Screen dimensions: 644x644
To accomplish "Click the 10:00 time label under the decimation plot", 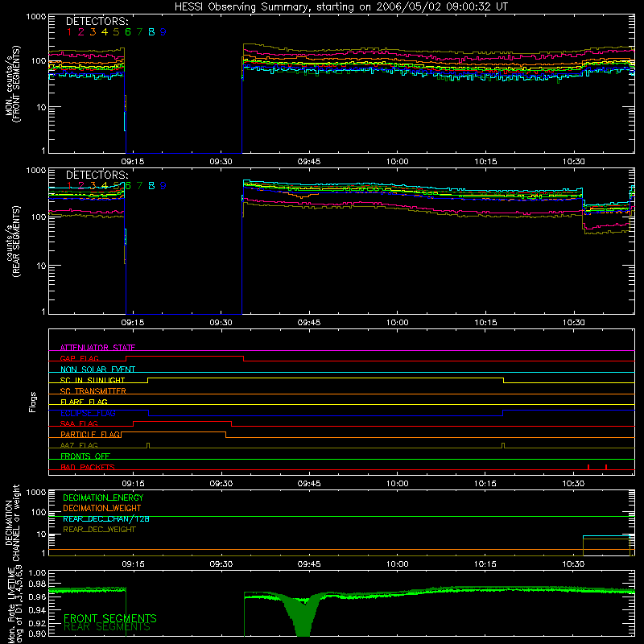I will (397, 564).
